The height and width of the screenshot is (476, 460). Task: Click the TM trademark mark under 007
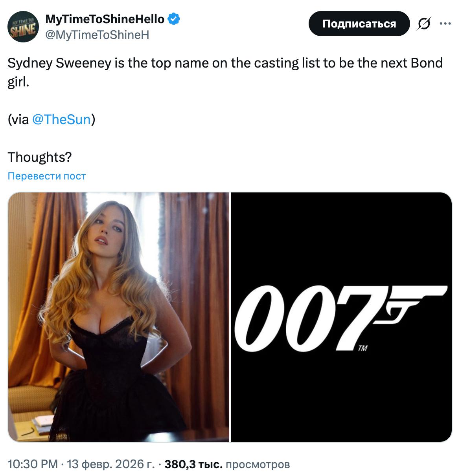[x=362, y=348]
